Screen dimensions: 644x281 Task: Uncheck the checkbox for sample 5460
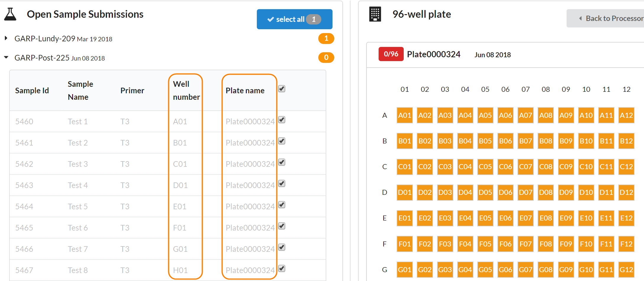pos(282,120)
